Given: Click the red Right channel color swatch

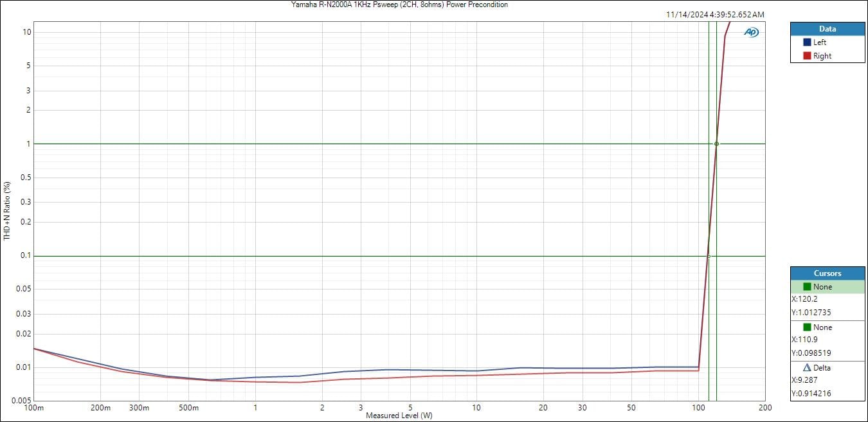Looking at the screenshot, I should pos(807,56).
